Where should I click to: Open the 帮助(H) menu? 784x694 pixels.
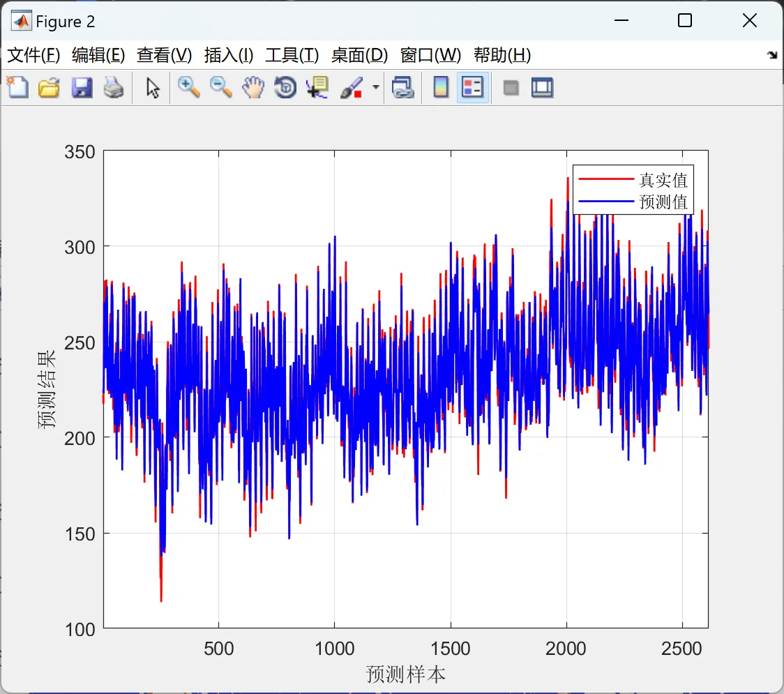(502, 55)
